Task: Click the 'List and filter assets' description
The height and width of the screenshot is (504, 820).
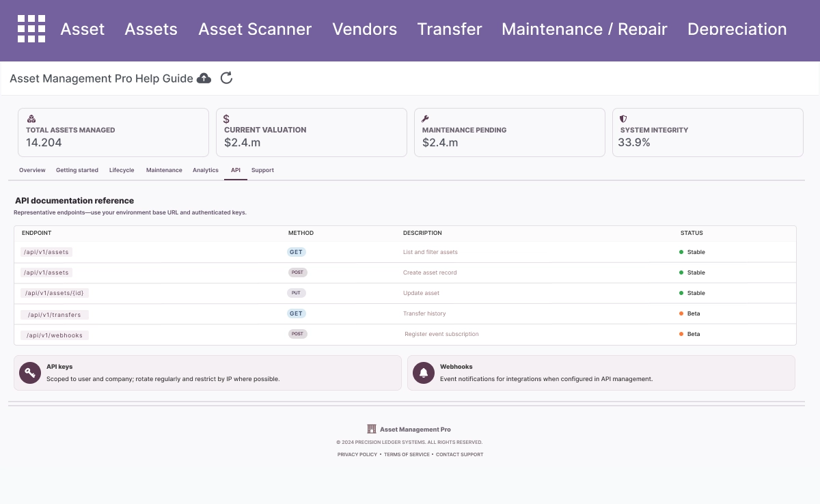Action: (430, 252)
